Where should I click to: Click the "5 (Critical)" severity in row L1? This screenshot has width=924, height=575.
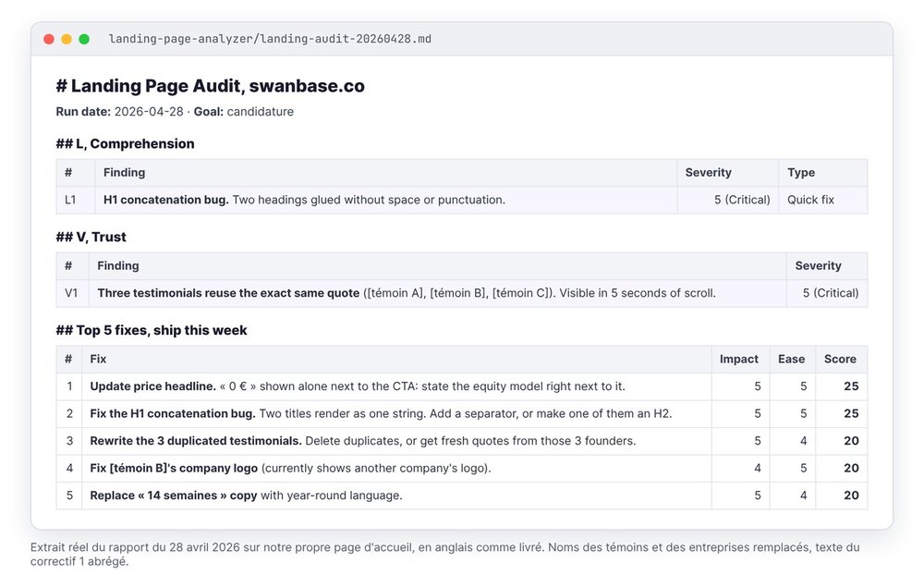742,200
